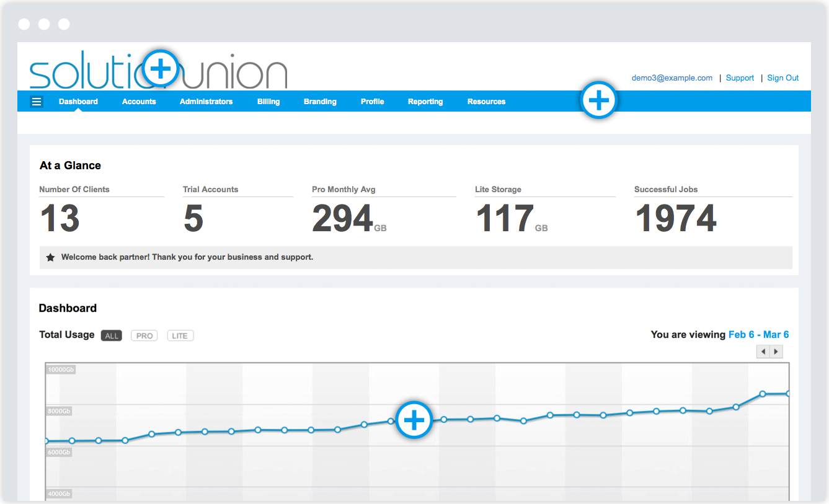The image size is (829, 504).
Task: Click the last data point on usage line
Action: 788,394
